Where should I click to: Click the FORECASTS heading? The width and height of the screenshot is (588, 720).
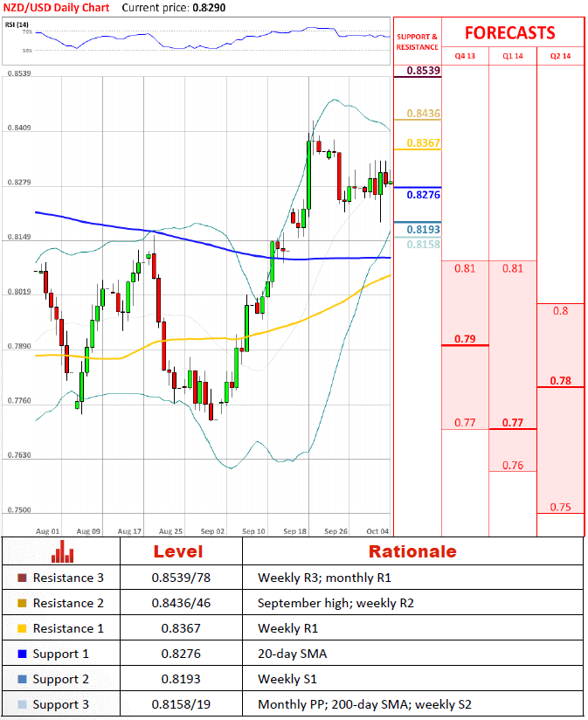[x=509, y=33]
